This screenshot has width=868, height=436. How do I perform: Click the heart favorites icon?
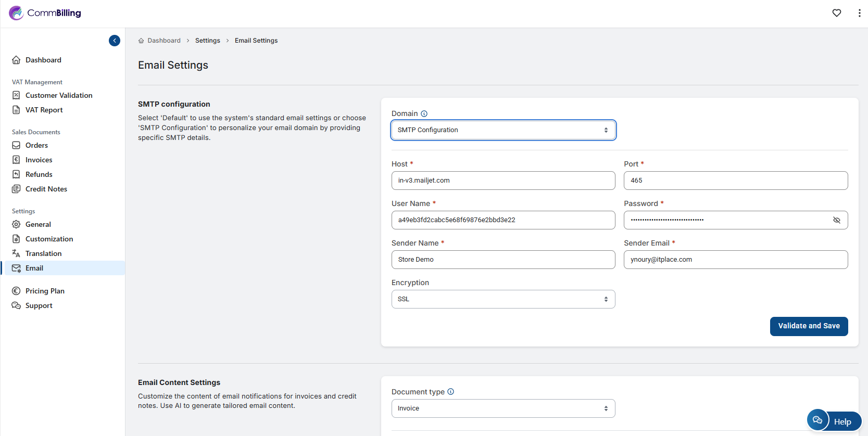(x=836, y=13)
